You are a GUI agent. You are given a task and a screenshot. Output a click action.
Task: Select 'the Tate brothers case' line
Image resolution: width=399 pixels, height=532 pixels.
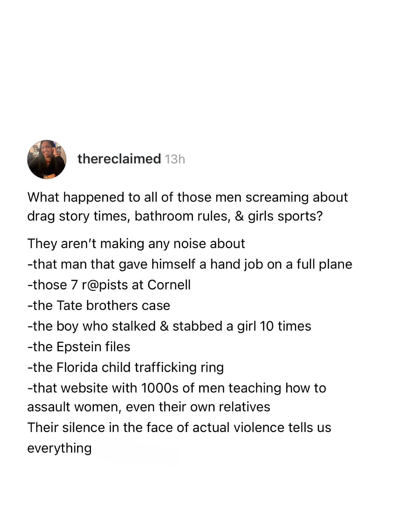(x=99, y=305)
